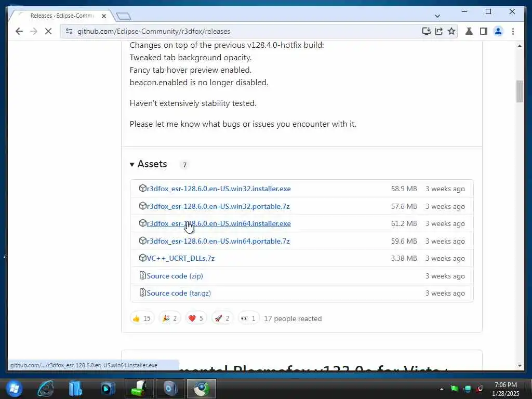The height and width of the screenshot is (399, 532).
Task: Open the blue folder taskbar icon
Action: click(75, 389)
